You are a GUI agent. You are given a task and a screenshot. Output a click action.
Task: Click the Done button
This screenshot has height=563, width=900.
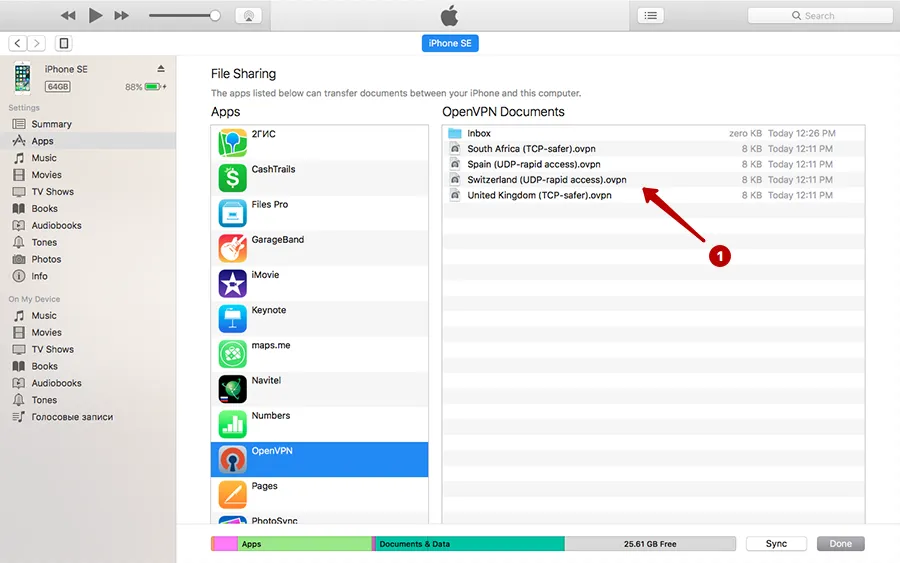click(x=840, y=543)
